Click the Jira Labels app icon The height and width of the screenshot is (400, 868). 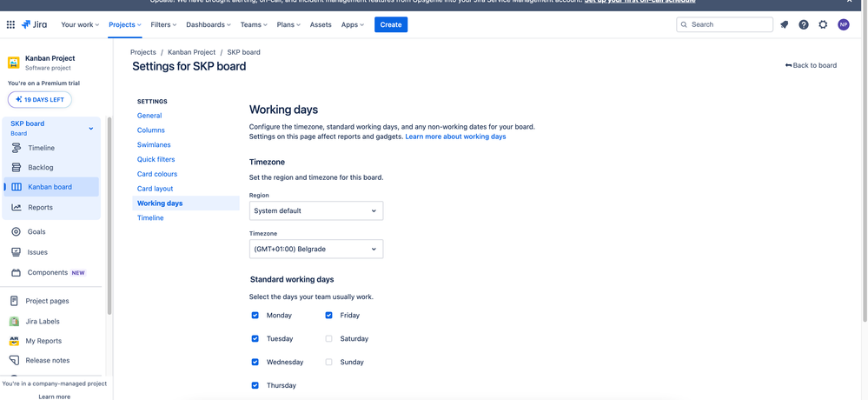[x=15, y=322]
